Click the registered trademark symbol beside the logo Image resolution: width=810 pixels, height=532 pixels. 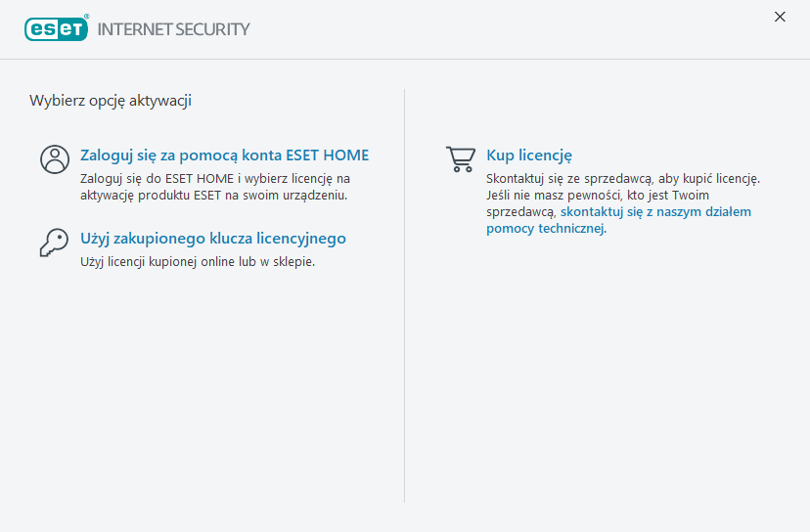click(86, 18)
